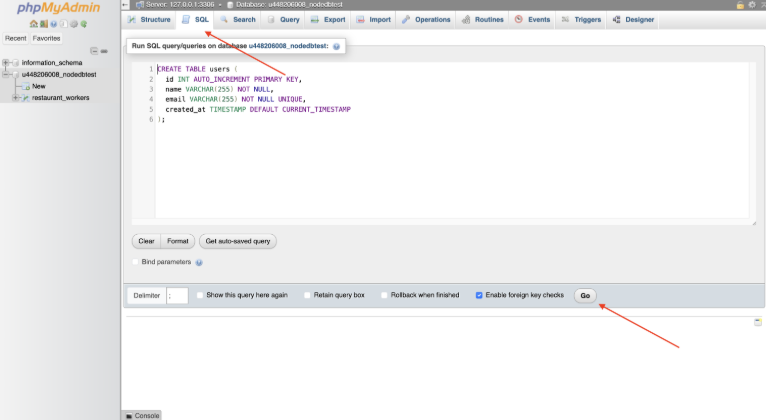Check Show this query here again

200,295
